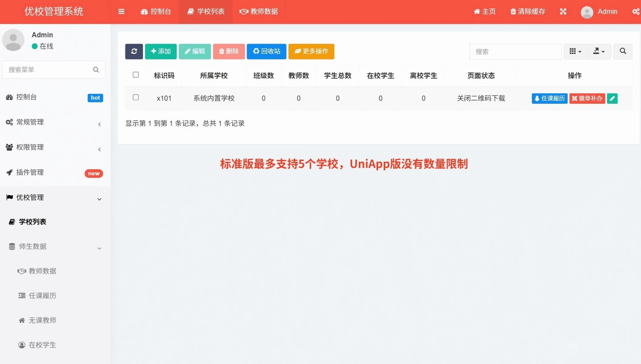Select 控制台 in the top navigation
This screenshot has height=364, width=641.
(x=156, y=12)
